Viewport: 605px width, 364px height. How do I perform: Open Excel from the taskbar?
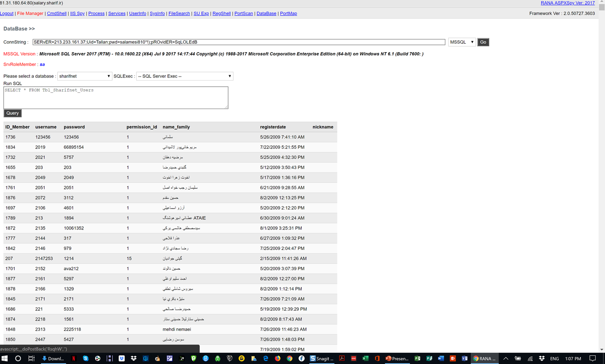coord(365,359)
